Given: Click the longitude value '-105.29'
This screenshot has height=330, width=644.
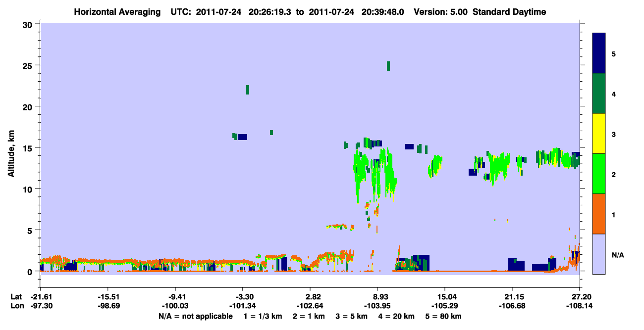Looking at the screenshot, I should click(445, 306).
